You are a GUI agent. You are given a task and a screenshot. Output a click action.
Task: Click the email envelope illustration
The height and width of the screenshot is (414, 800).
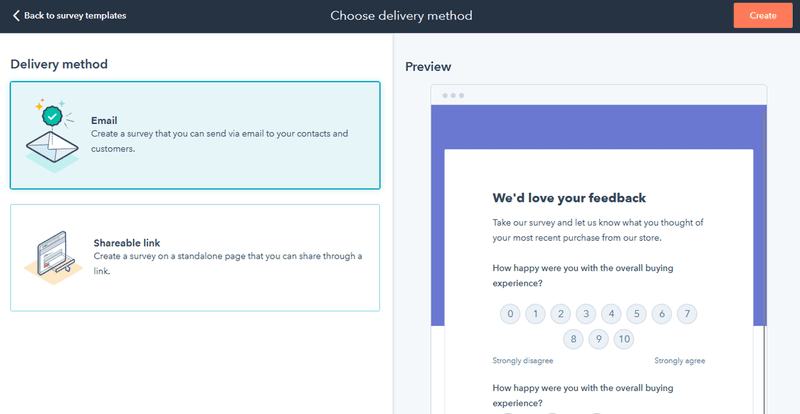53,135
